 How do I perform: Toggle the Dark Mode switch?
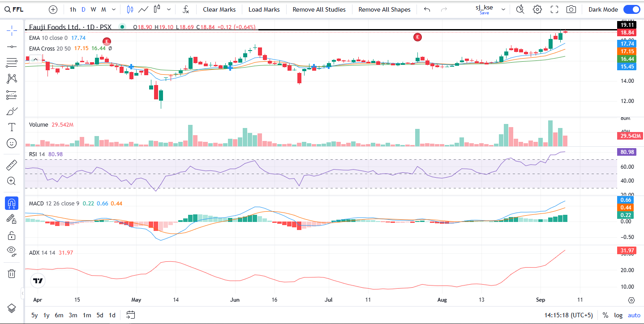coord(631,9)
